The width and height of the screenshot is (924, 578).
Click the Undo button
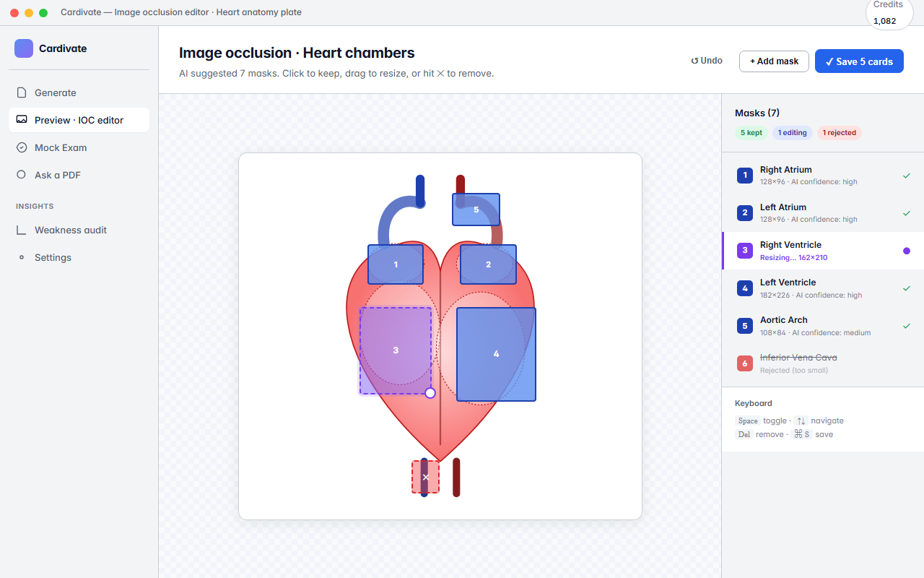pos(707,61)
